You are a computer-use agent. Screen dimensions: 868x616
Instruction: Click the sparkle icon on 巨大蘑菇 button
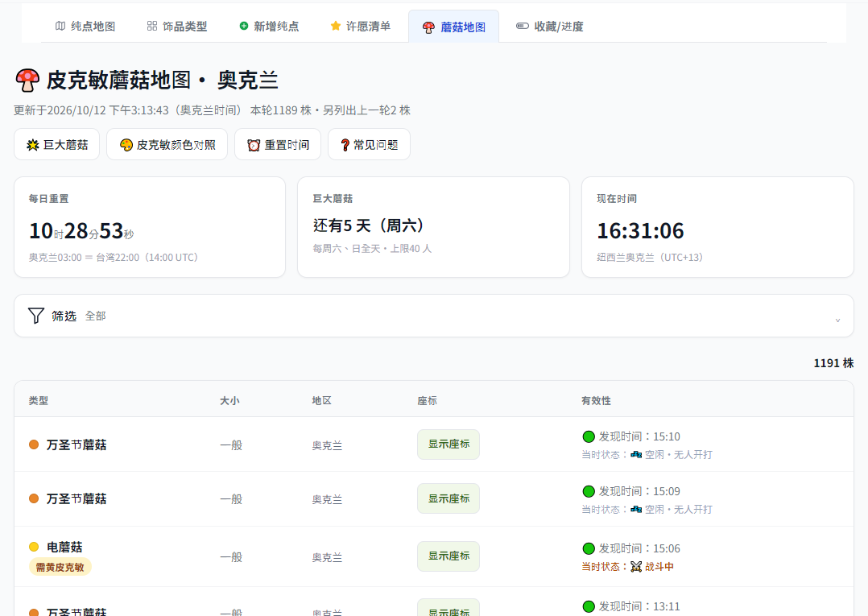pos(33,145)
